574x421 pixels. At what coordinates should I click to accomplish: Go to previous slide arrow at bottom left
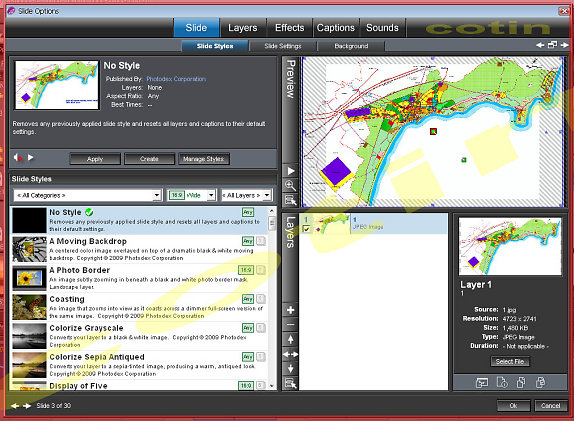(15, 406)
